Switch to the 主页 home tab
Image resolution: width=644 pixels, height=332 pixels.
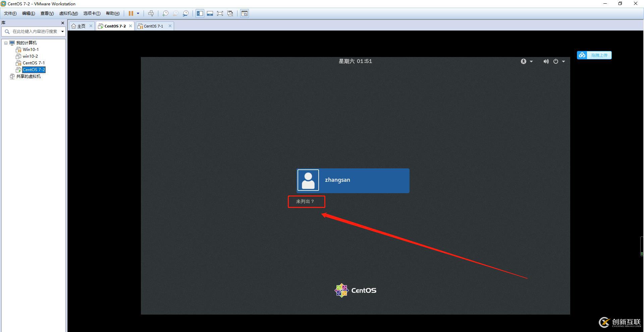[82, 26]
